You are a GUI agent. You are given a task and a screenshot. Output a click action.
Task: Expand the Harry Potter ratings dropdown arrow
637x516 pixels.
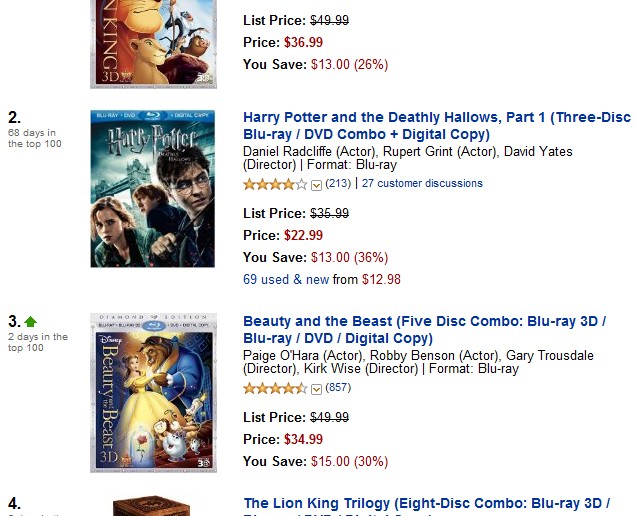316,184
